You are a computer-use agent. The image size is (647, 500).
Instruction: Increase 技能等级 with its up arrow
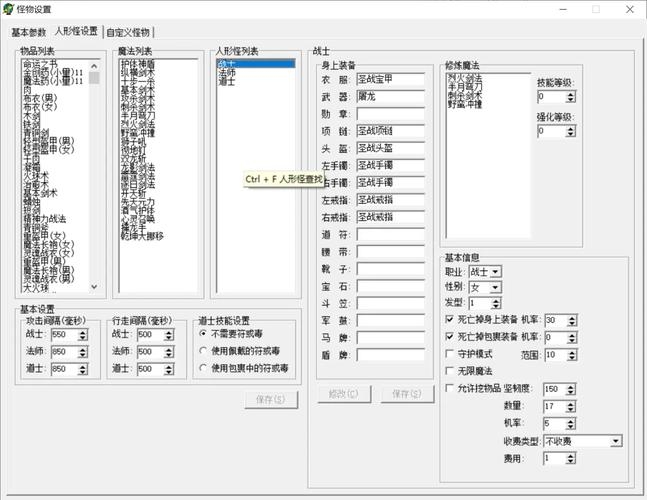pos(571,94)
